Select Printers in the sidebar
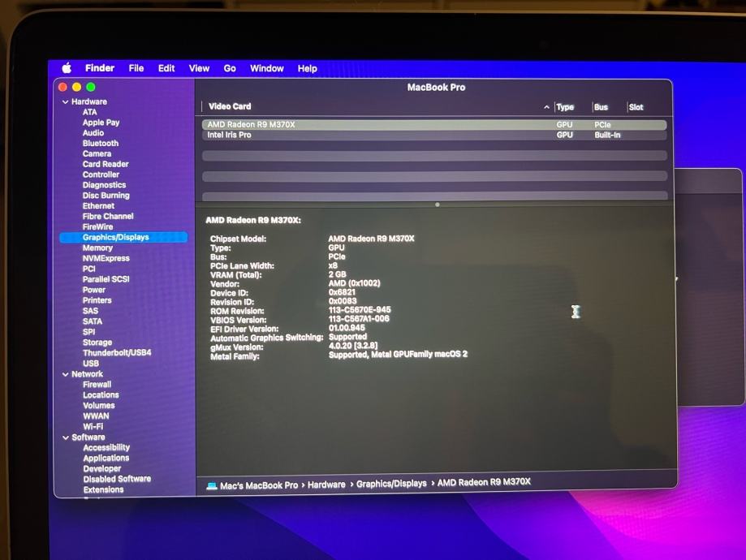Screen dimensions: 746x560 pos(97,300)
